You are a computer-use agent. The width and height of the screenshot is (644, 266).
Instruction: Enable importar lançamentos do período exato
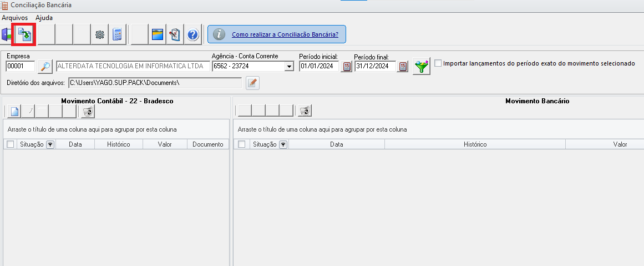[x=438, y=63]
